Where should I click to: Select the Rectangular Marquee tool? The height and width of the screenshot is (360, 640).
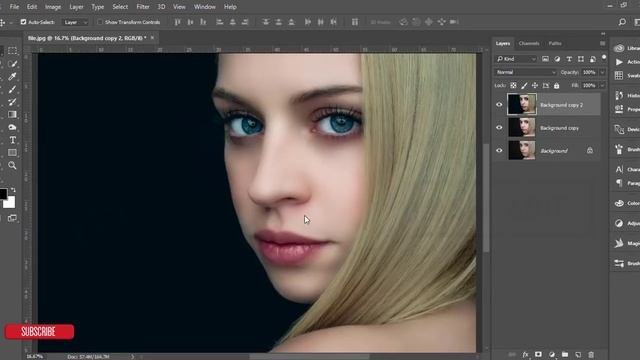[12, 51]
